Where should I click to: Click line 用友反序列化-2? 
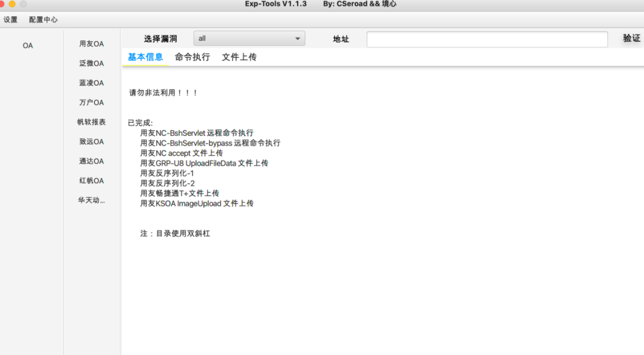tap(167, 184)
